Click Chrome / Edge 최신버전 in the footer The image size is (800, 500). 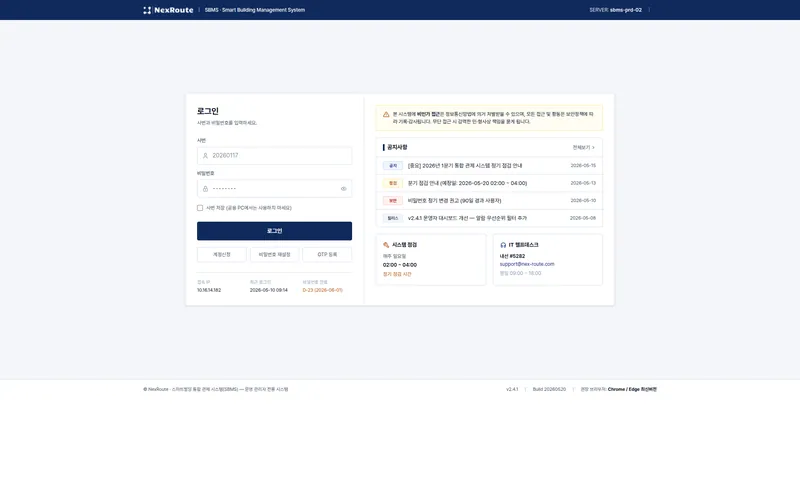click(632, 389)
